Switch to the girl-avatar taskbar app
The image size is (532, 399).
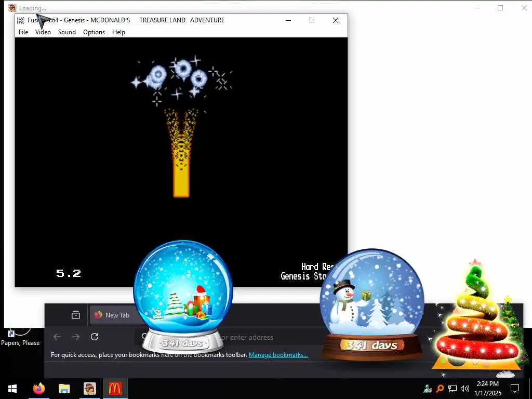pos(90,389)
